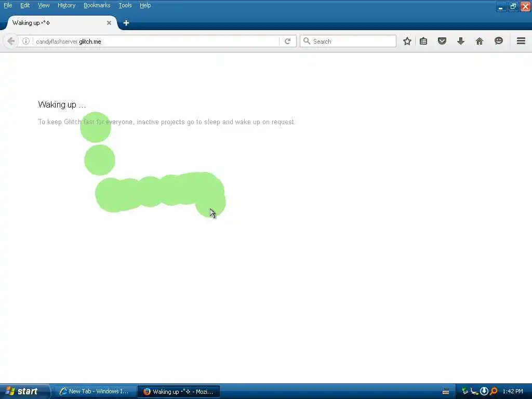Open the History menu

click(66, 5)
